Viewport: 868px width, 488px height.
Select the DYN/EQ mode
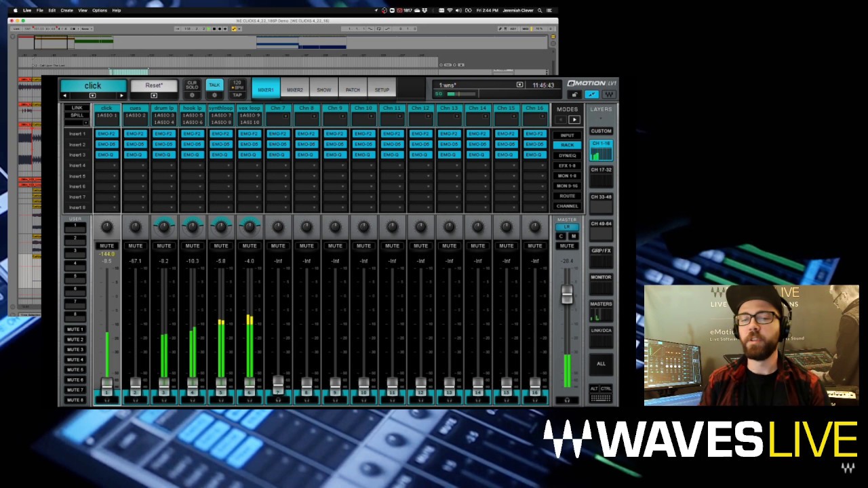567,155
